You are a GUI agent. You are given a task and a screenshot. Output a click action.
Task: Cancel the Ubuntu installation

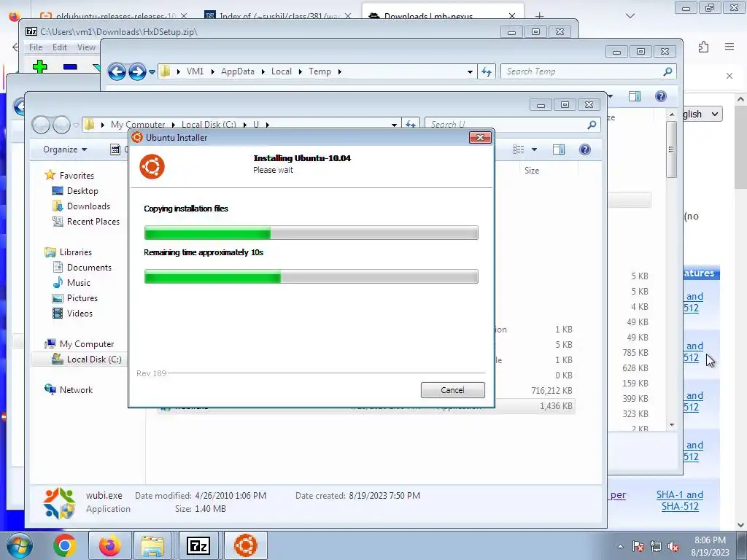click(452, 390)
